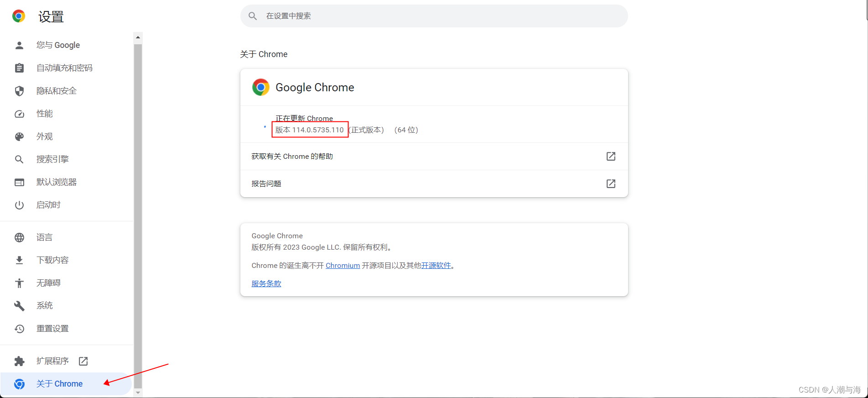
Task: Click the 自动填充和密码 clipboard icon
Action: 19,68
